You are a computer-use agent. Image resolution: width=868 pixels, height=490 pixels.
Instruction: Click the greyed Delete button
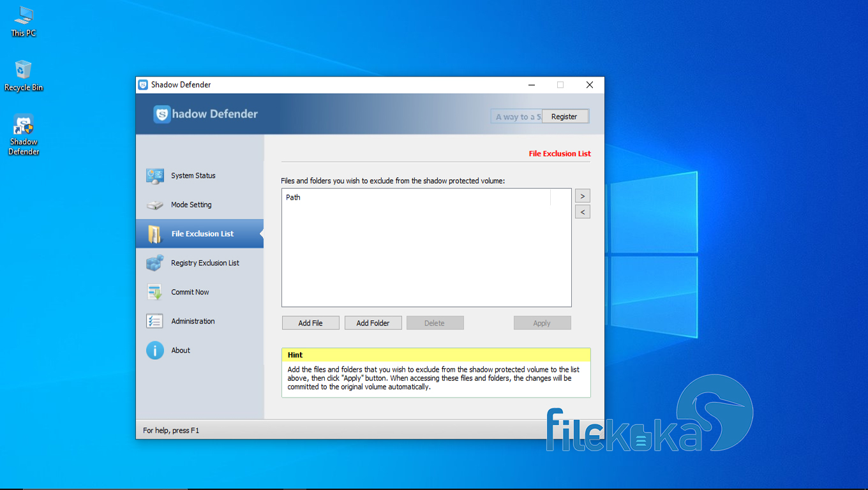point(435,323)
